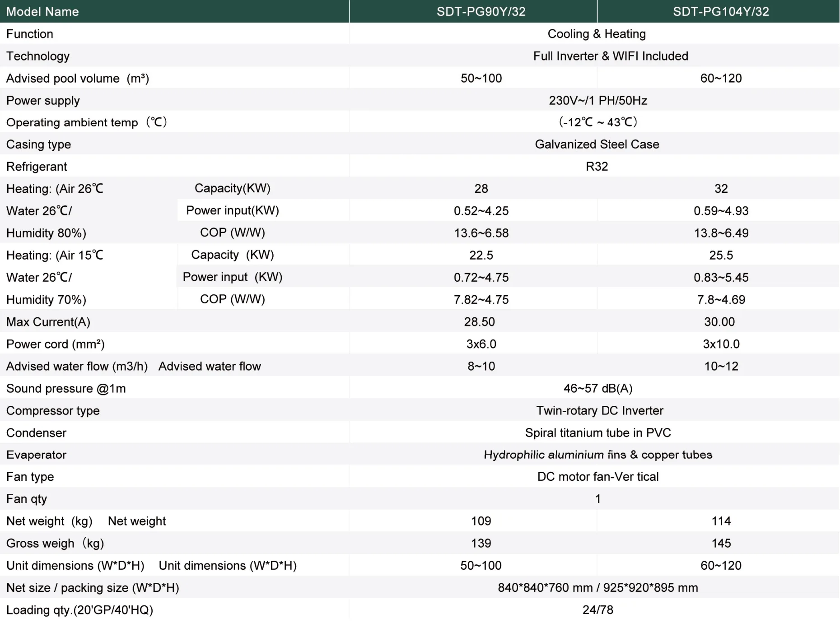Click the 'Condenser' row label
The width and height of the screenshot is (840, 623).
pos(36,432)
